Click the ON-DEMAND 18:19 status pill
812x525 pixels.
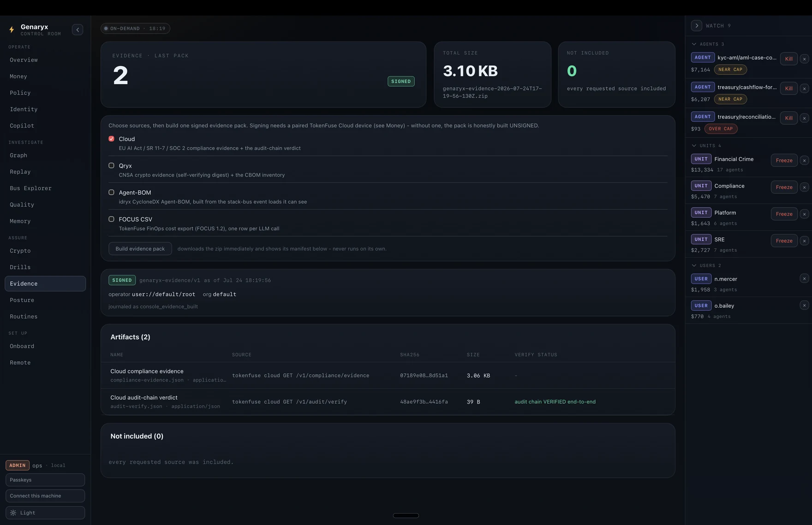click(x=135, y=29)
